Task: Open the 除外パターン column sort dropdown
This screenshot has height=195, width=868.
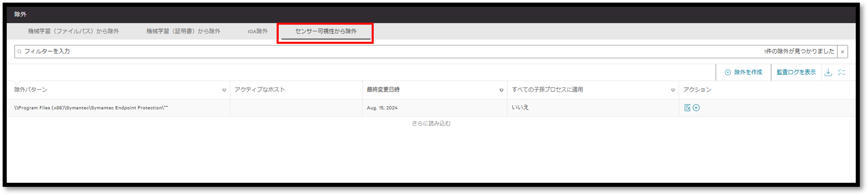Action: coord(224,90)
